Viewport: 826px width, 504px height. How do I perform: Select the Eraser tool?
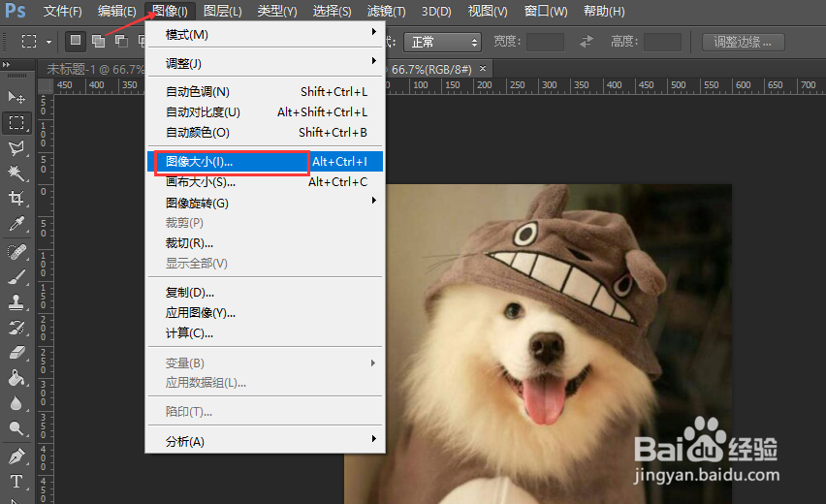16,353
